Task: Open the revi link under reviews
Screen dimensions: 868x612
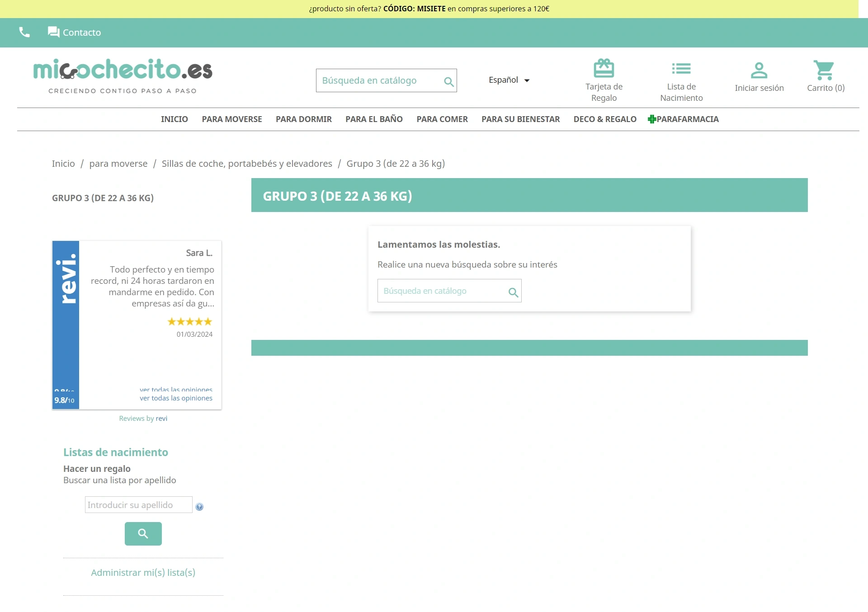Action: [161, 419]
